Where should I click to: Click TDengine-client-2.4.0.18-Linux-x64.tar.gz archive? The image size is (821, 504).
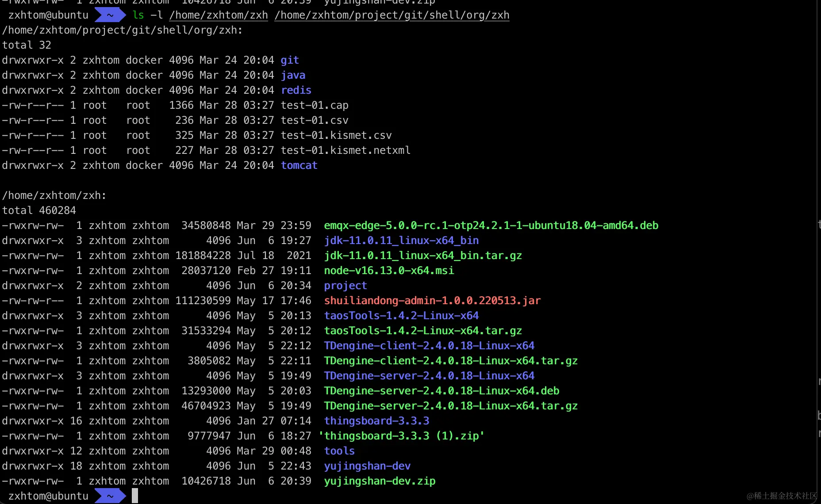coord(451,361)
